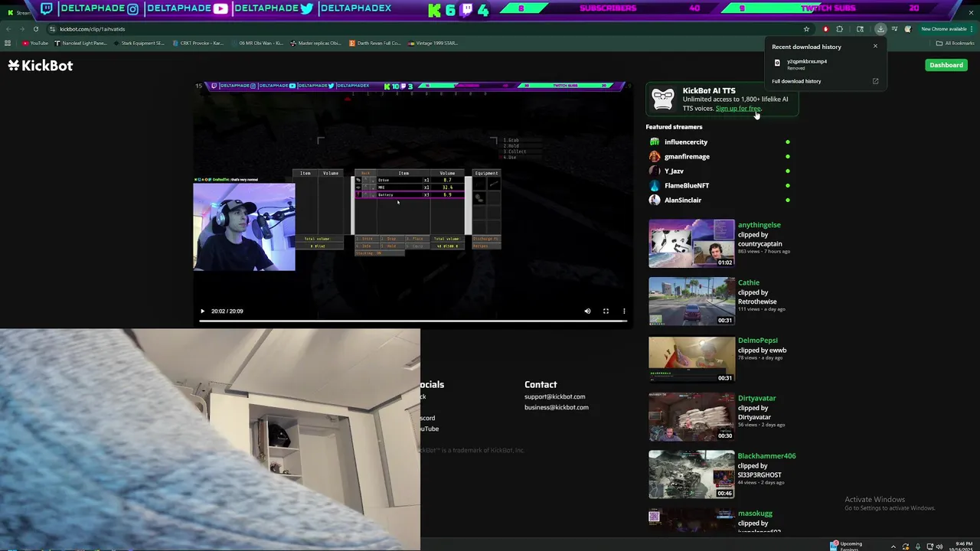Open the red ad blocker extension icon
This screenshot has width=980, height=551.
click(825, 29)
